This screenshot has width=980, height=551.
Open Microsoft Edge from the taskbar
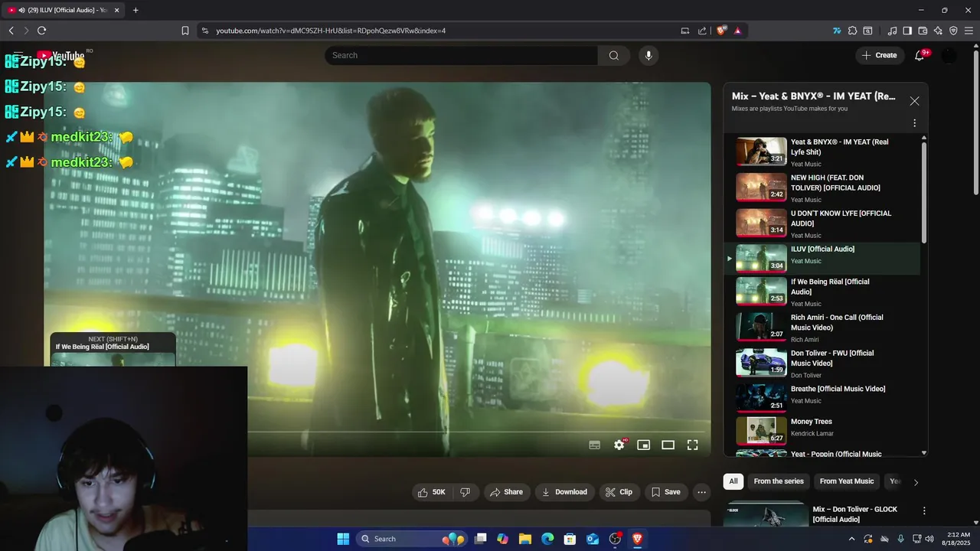point(547,539)
